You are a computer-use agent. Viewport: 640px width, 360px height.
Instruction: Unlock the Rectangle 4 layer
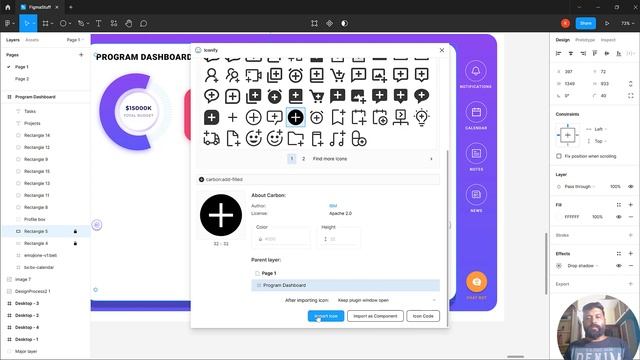click(75, 243)
